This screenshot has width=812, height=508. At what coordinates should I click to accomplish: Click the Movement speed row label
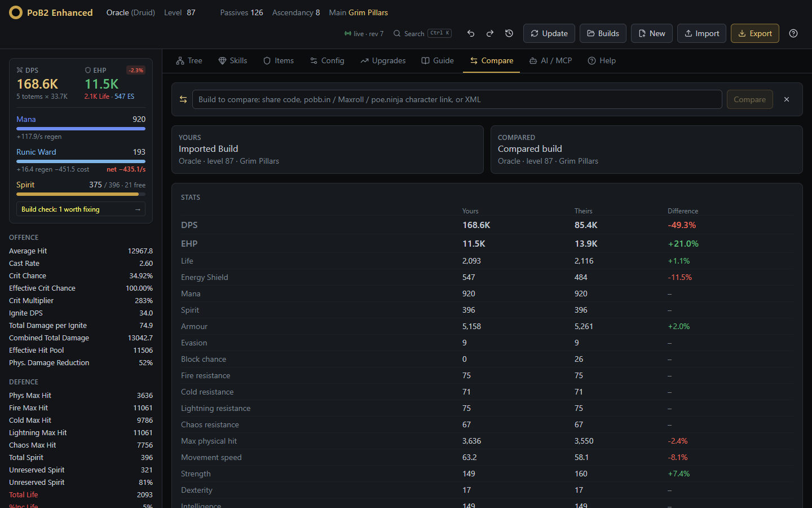click(211, 457)
